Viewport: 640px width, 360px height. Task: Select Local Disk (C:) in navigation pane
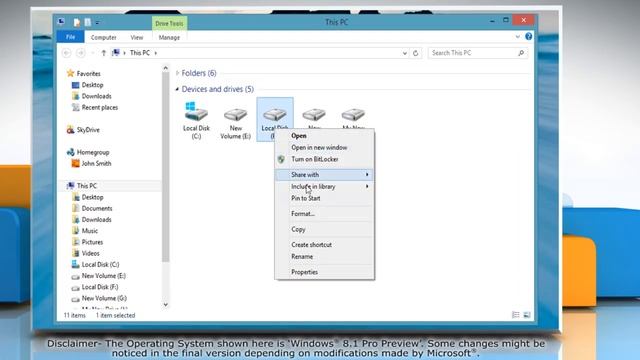pos(100,264)
